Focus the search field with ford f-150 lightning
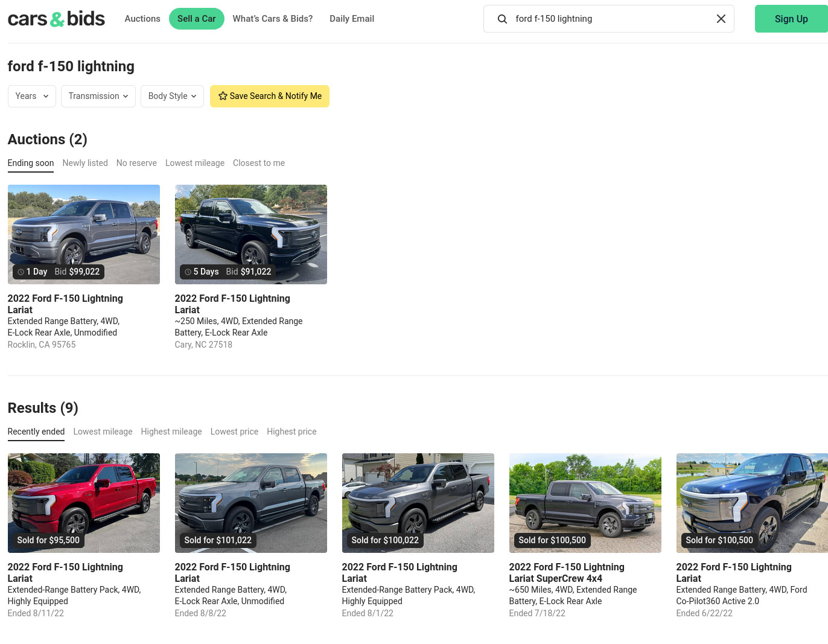828x644 pixels. [609, 19]
